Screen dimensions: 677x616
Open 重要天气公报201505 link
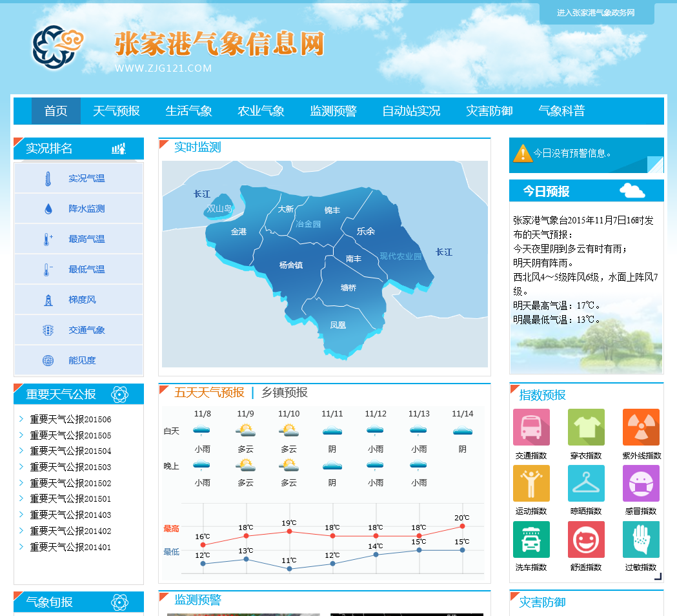coord(70,435)
